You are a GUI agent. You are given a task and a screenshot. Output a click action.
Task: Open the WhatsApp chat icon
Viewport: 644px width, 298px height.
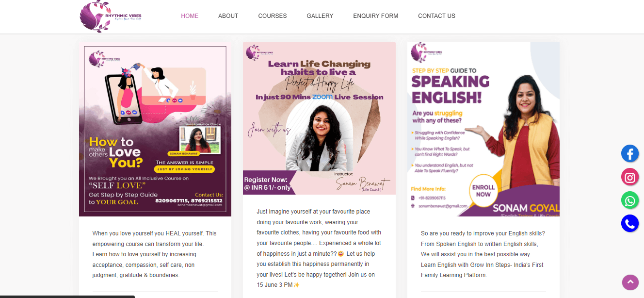630,200
